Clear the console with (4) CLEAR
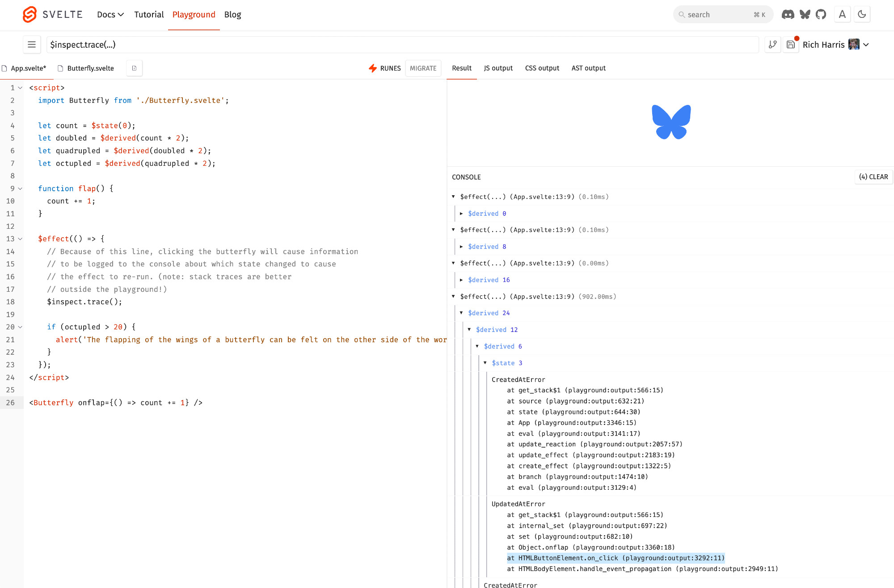Viewport: 894px width, 588px height. click(873, 177)
